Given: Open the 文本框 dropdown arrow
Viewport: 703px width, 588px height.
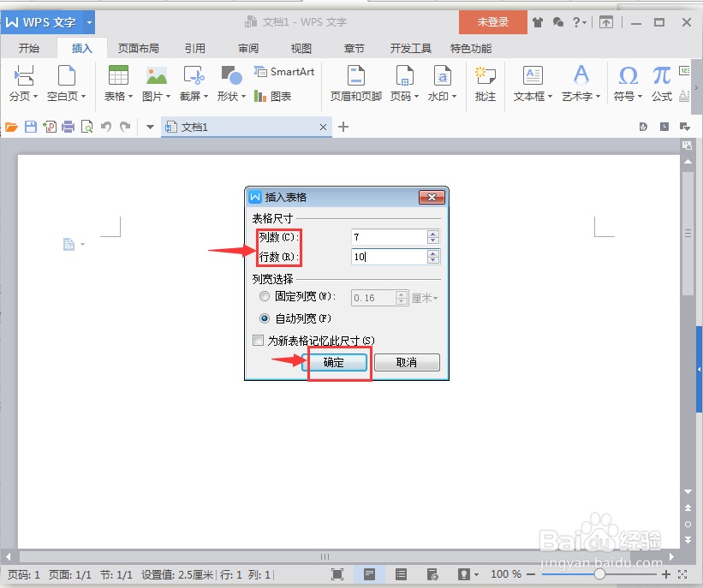Looking at the screenshot, I should (x=550, y=97).
